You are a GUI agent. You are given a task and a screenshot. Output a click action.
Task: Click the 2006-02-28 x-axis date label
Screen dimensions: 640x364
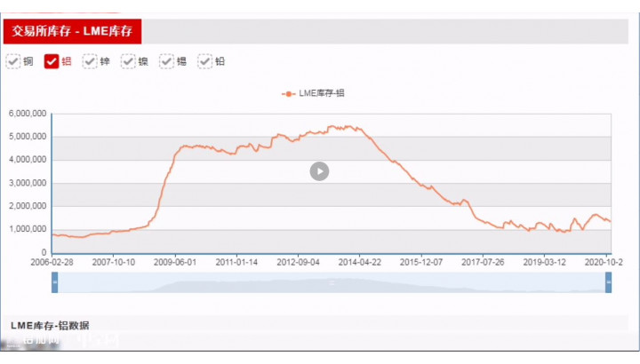click(52, 262)
